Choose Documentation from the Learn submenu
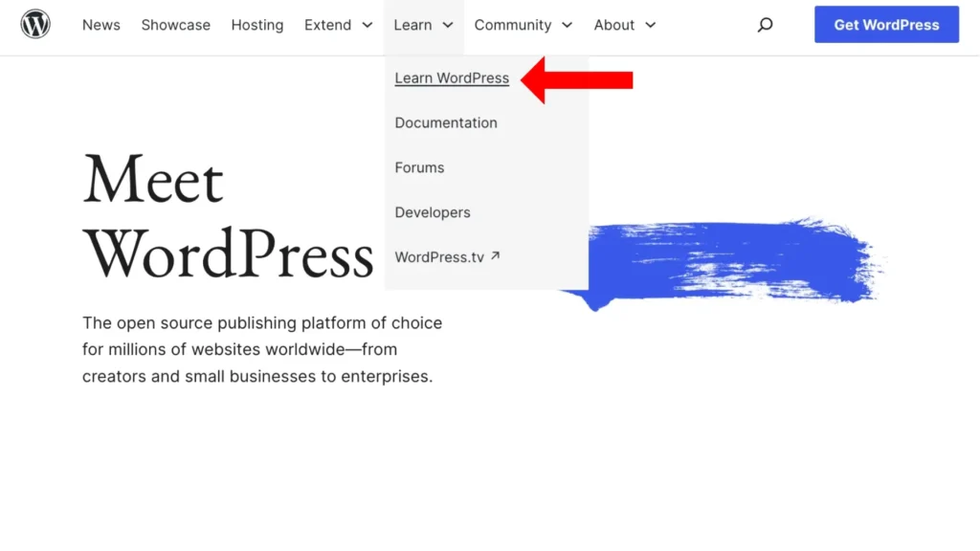This screenshot has width=980, height=551. (x=446, y=122)
